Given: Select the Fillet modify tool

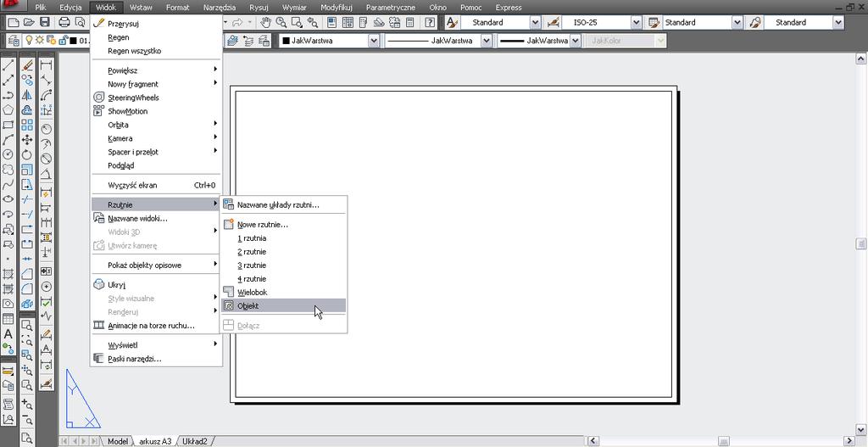Looking at the screenshot, I should pos(26,289).
